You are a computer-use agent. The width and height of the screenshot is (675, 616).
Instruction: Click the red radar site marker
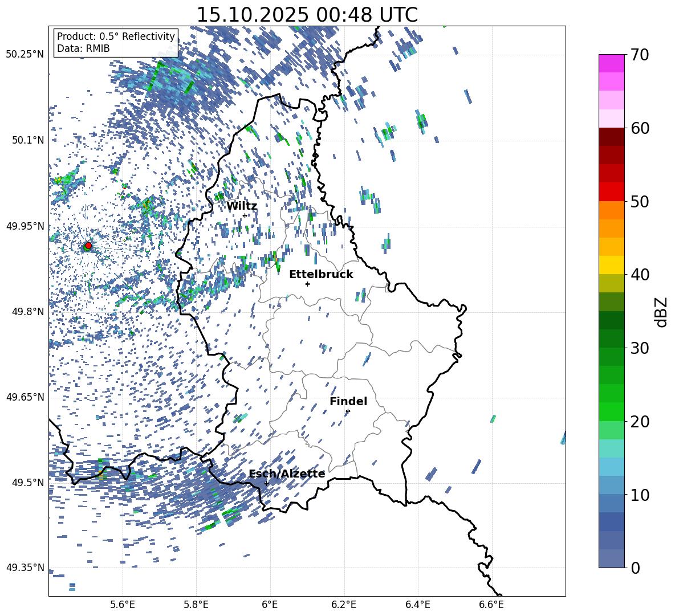tap(88, 245)
